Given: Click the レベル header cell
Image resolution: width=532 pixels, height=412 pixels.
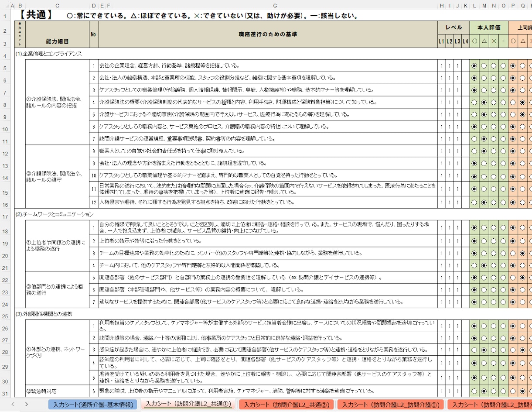Looking at the screenshot, I should coord(454,27).
